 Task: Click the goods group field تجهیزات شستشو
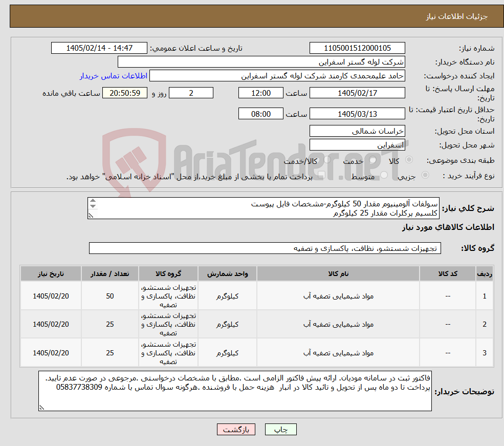tap(265, 248)
